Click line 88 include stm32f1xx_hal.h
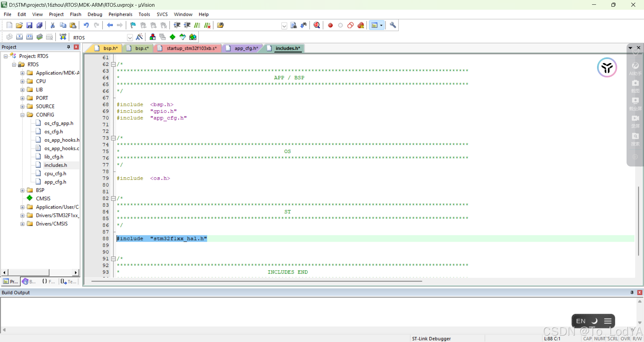The image size is (644, 342). point(162,239)
